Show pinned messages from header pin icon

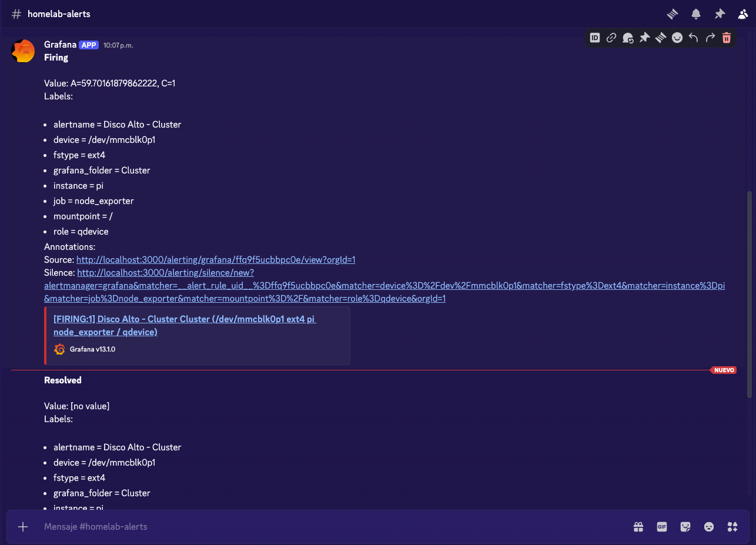pos(720,14)
